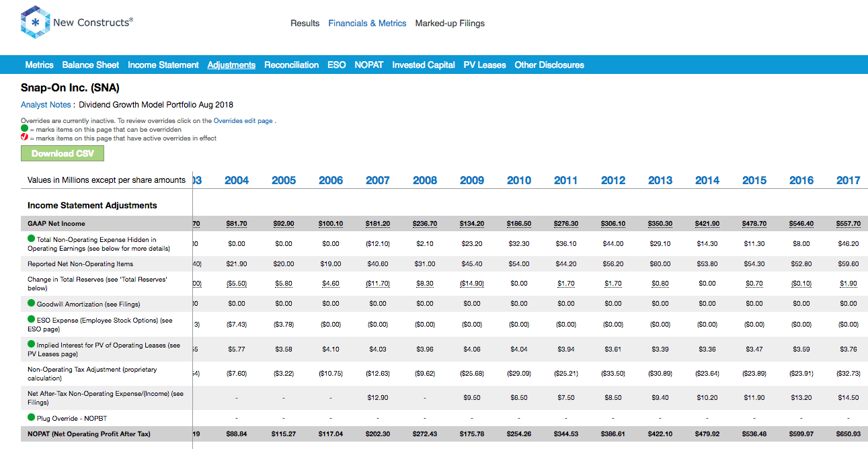The height and width of the screenshot is (449, 868).
Task: Click green override dot beside ESO Expense
Action: (32, 320)
